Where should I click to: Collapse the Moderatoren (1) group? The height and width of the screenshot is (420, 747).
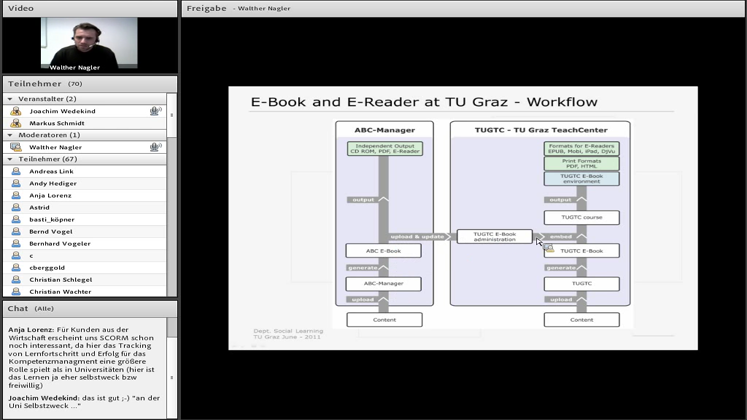pos(10,135)
